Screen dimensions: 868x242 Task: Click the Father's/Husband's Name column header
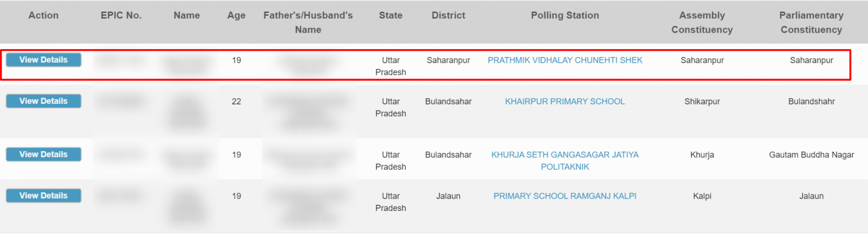(x=308, y=22)
